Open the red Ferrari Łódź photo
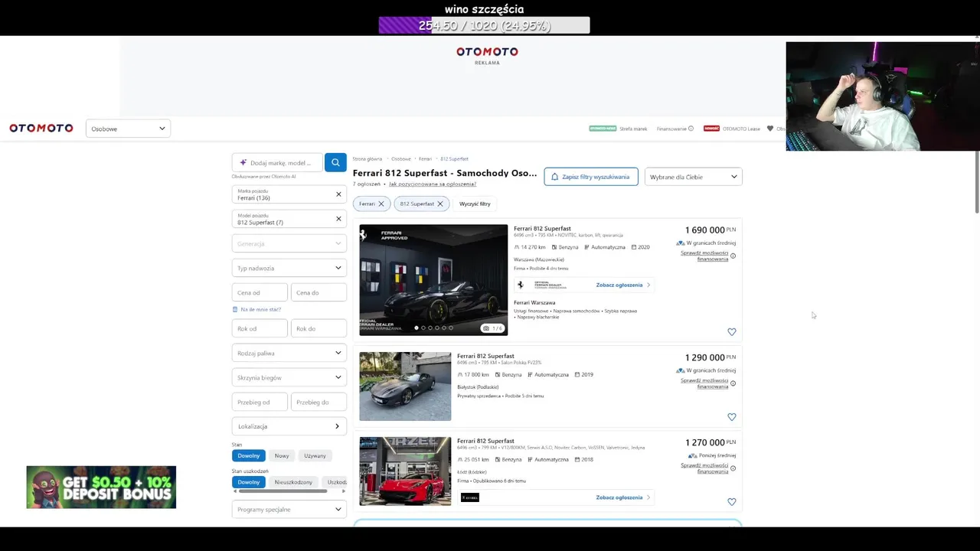 click(405, 471)
